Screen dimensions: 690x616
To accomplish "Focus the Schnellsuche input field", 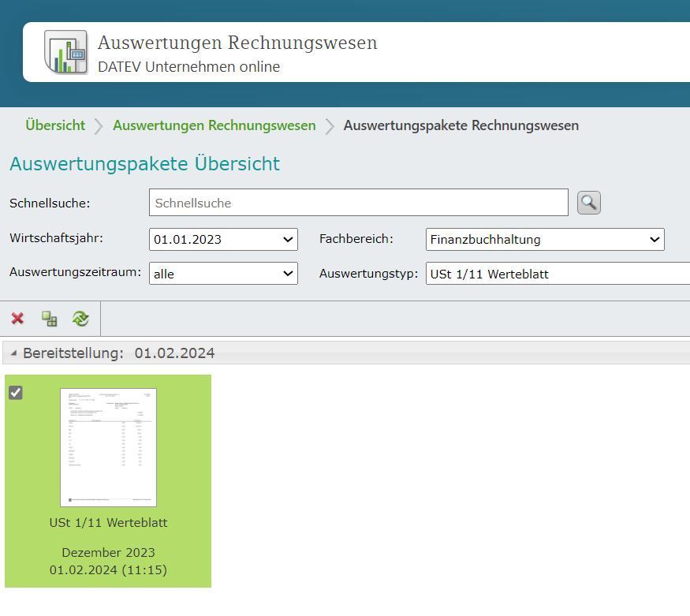I will [x=358, y=203].
